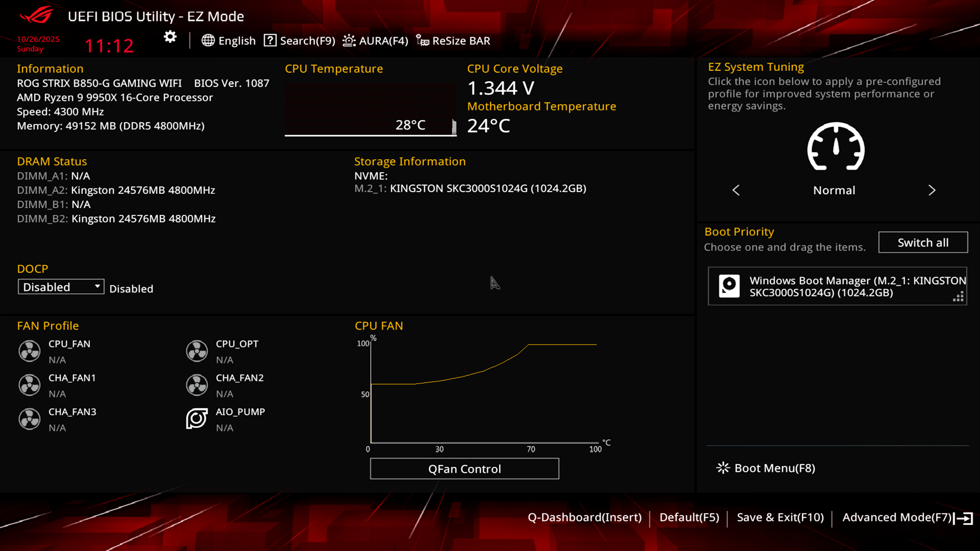Click the AIO_PUMP pump icon
This screenshot has height=551, width=980.
[x=197, y=419]
